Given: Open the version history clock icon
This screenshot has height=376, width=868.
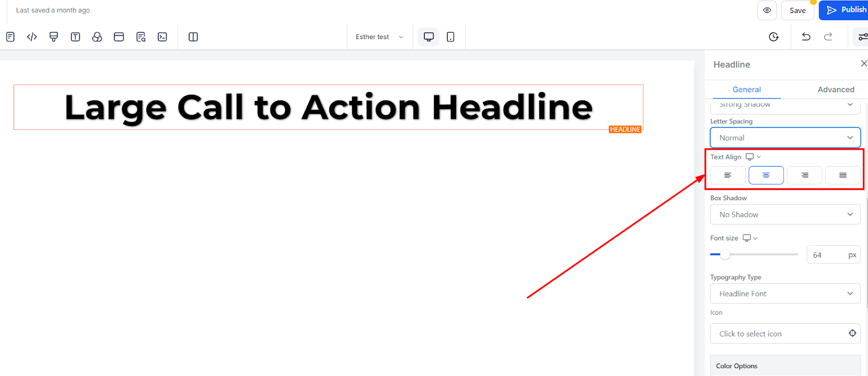Looking at the screenshot, I should pos(774,37).
